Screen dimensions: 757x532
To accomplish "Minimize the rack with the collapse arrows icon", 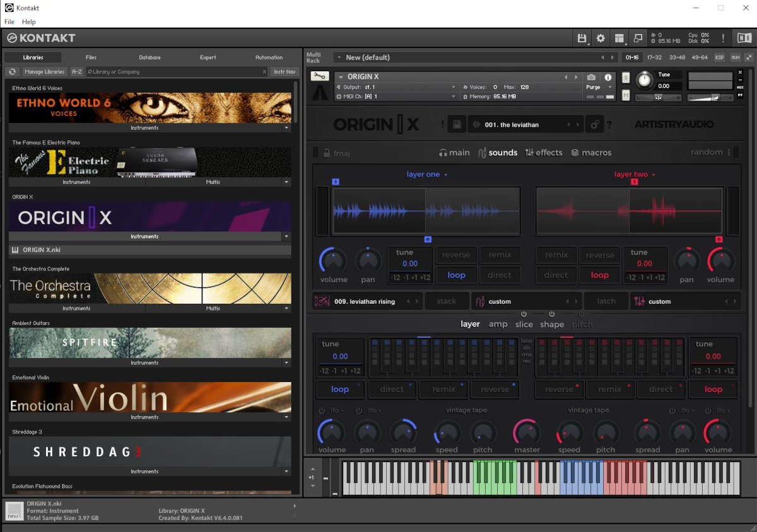I will [x=749, y=57].
